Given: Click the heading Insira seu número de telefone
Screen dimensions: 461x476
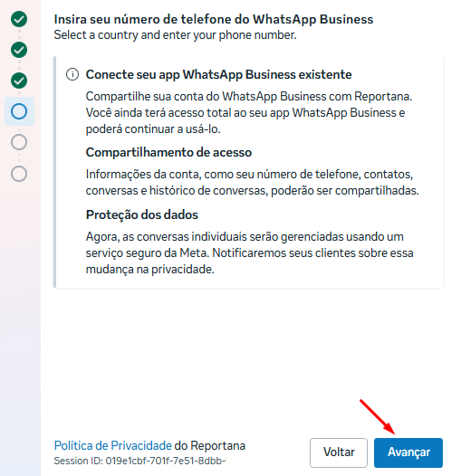Looking at the screenshot, I should tap(214, 19).
